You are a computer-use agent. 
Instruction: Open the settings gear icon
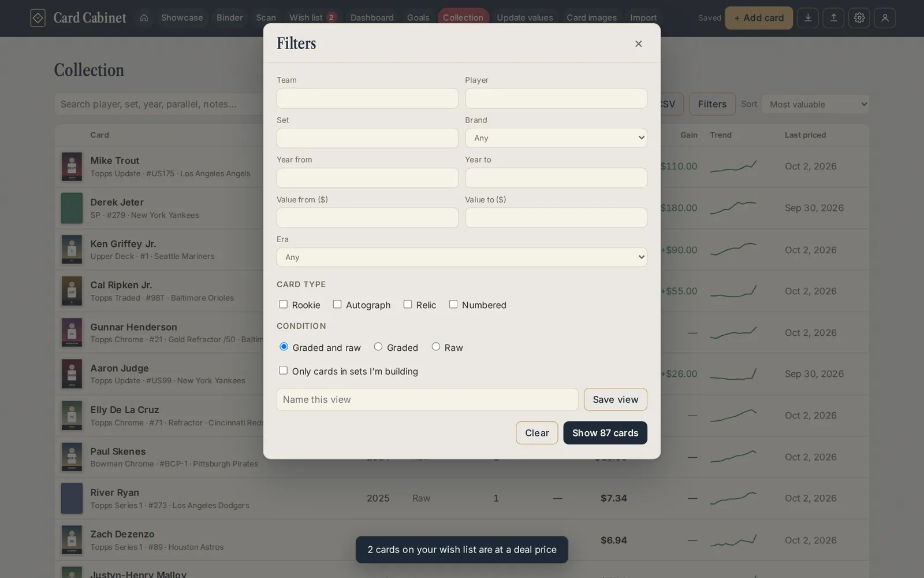click(859, 18)
